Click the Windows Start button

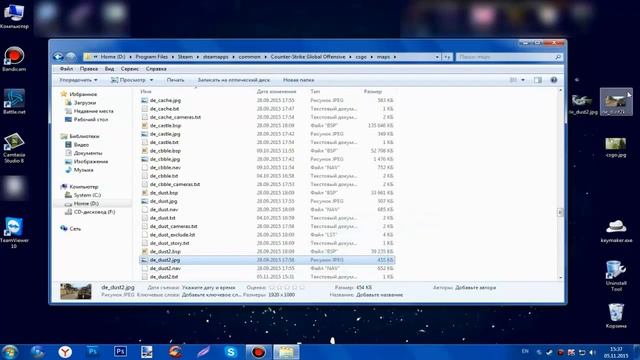[x=10, y=352]
